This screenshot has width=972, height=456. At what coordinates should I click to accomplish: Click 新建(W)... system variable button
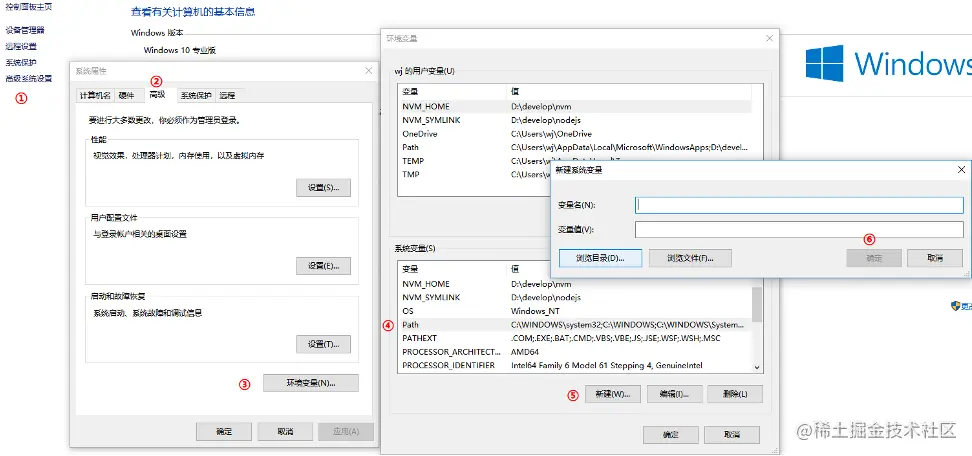(x=612, y=394)
